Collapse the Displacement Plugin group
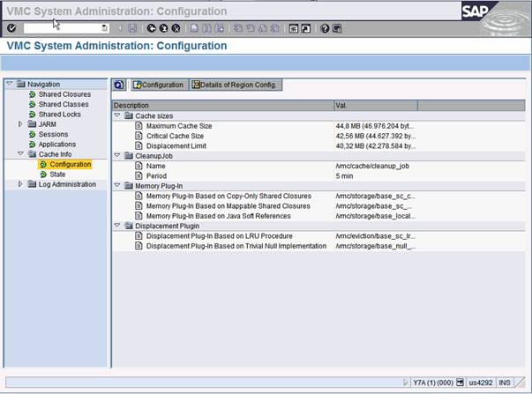532x394 pixels. click(x=117, y=226)
